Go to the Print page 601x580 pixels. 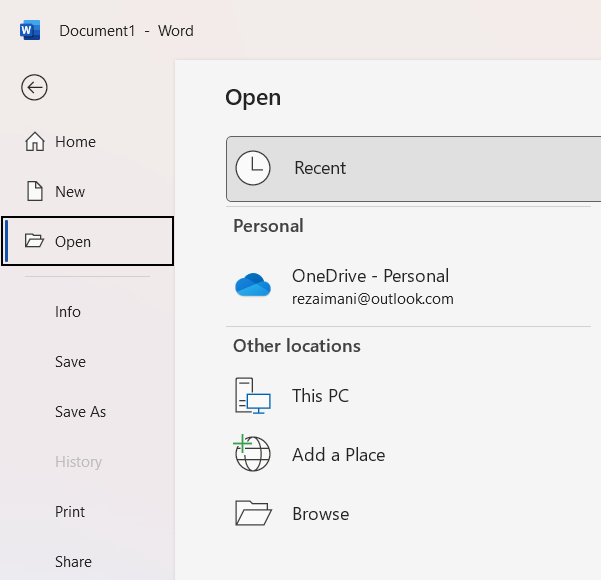pos(70,512)
